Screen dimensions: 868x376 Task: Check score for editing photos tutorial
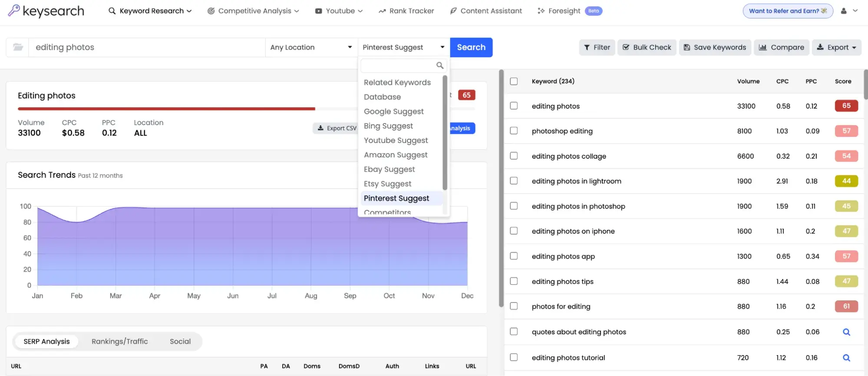click(x=846, y=358)
